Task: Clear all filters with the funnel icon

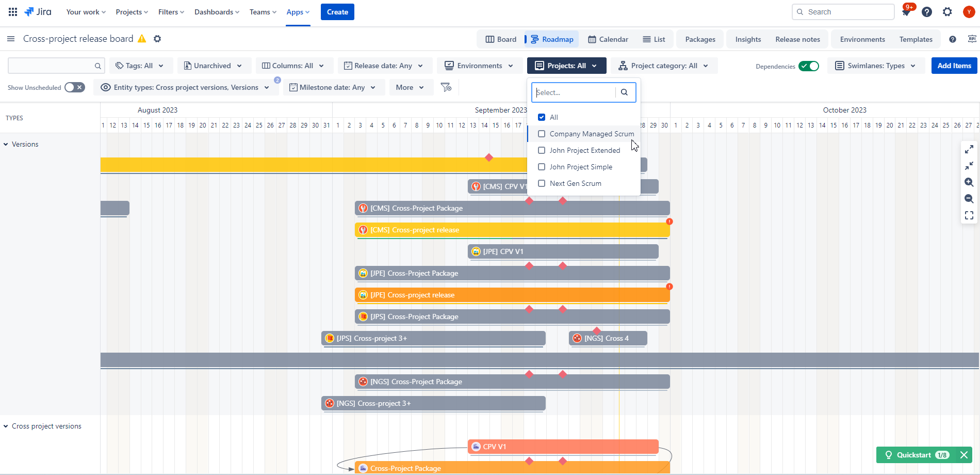Action: point(446,87)
